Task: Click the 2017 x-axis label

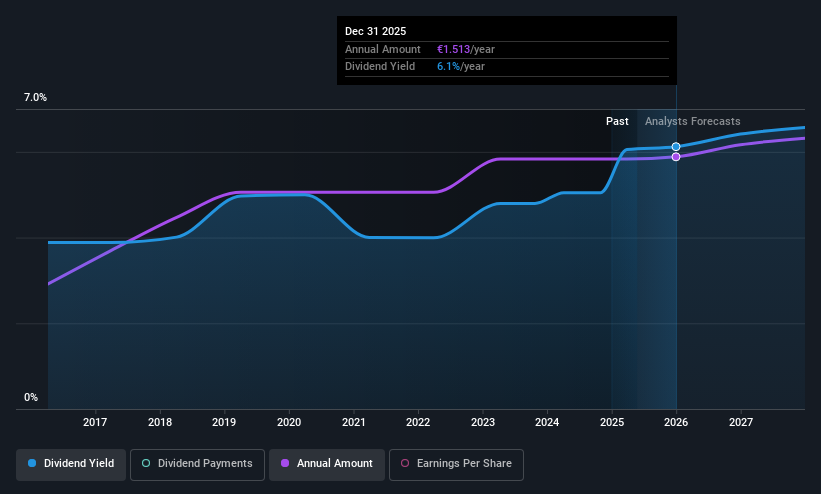Action: [95, 422]
